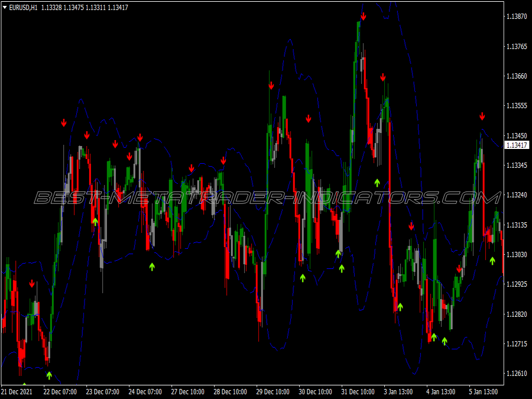The width and height of the screenshot is (532, 399).
Task: Click the 21 Dec 2021 time label
Action: click(17, 391)
